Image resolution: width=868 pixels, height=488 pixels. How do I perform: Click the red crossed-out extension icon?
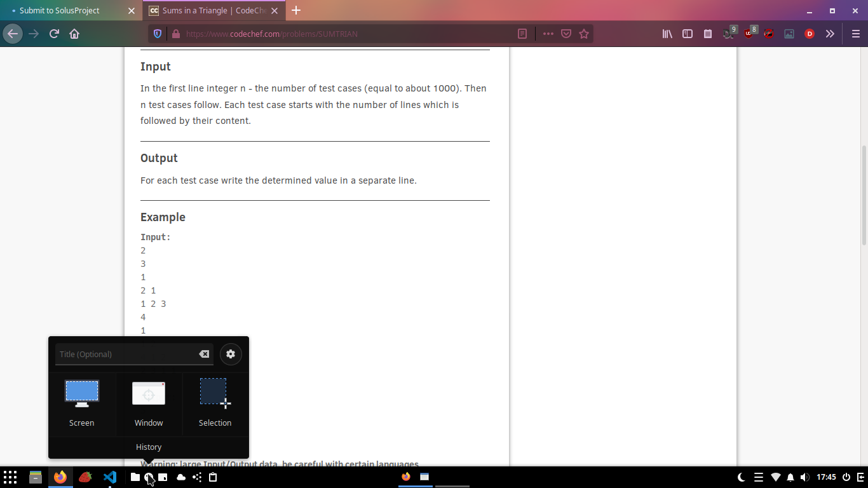[x=769, y=34]
